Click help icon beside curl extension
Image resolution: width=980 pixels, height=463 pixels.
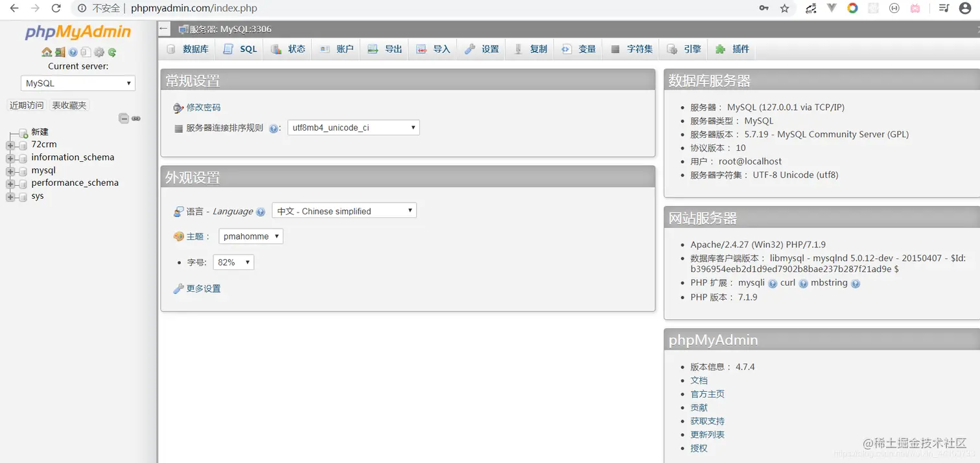click(804, 284)
